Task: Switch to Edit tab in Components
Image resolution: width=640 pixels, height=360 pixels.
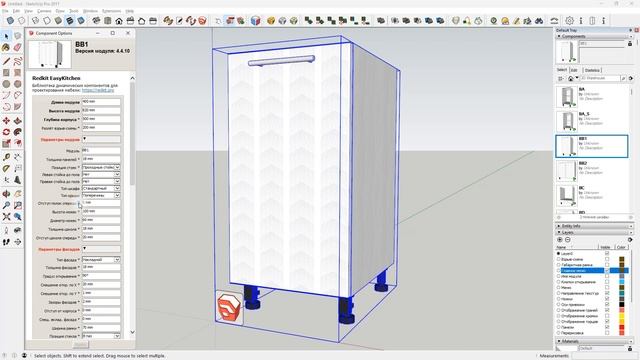Action: [574, 70]
